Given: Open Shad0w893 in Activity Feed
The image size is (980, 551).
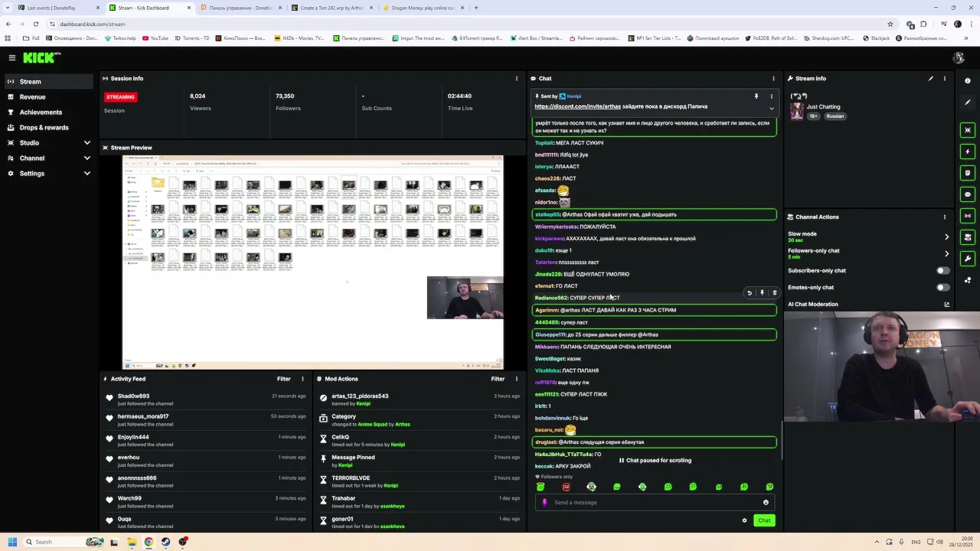Looking at the screenshot, I should (133, 396).
